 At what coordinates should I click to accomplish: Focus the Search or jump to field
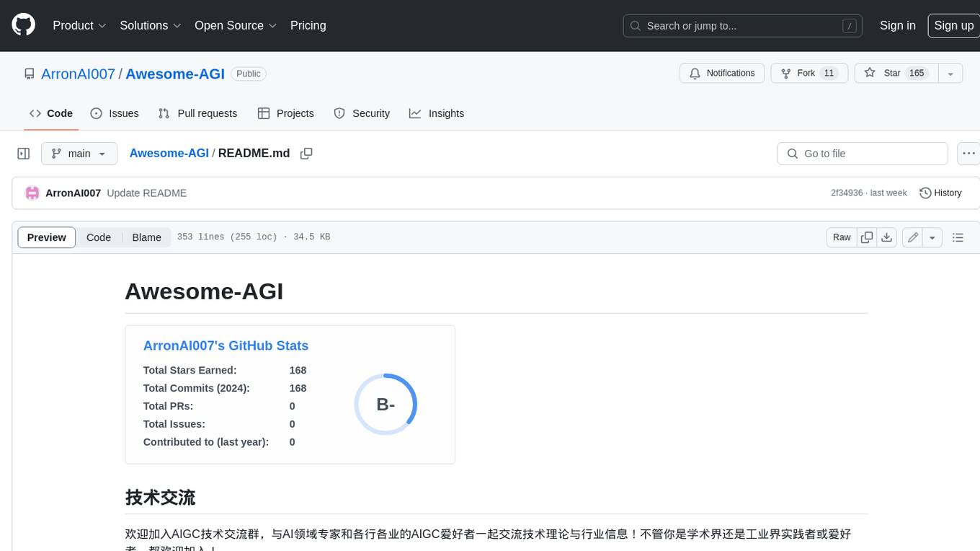(x=743, y=26)
